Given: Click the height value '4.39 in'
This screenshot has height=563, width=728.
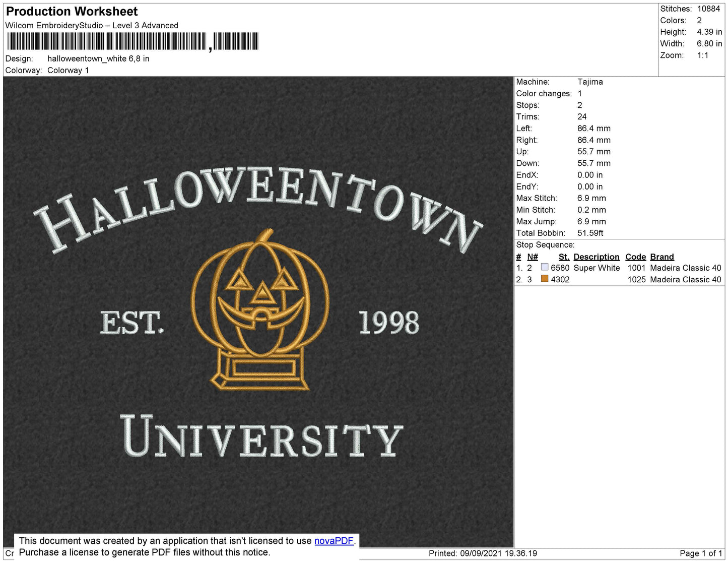Looking at the screenshot, I should coord(709,32).
